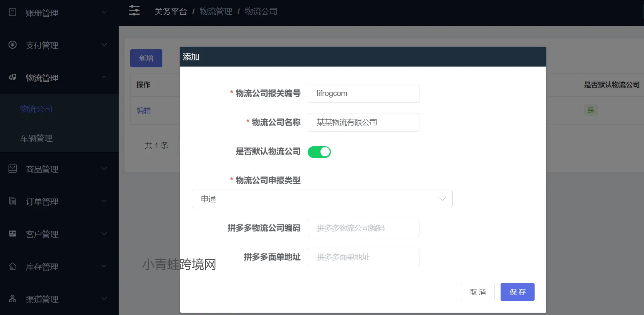644x315 pixels.
Task: Collapse the 物流管理 menu chevron
Action: 104,77
